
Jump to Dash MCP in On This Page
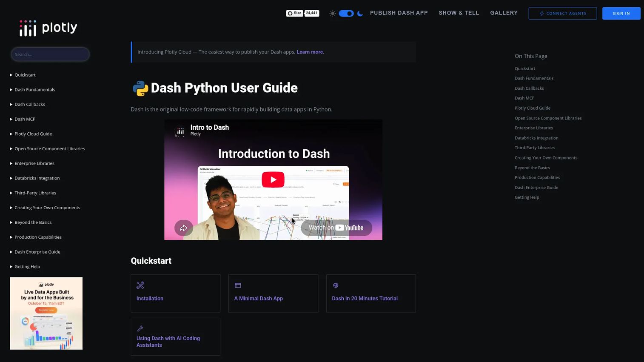(x=524, y=98)
